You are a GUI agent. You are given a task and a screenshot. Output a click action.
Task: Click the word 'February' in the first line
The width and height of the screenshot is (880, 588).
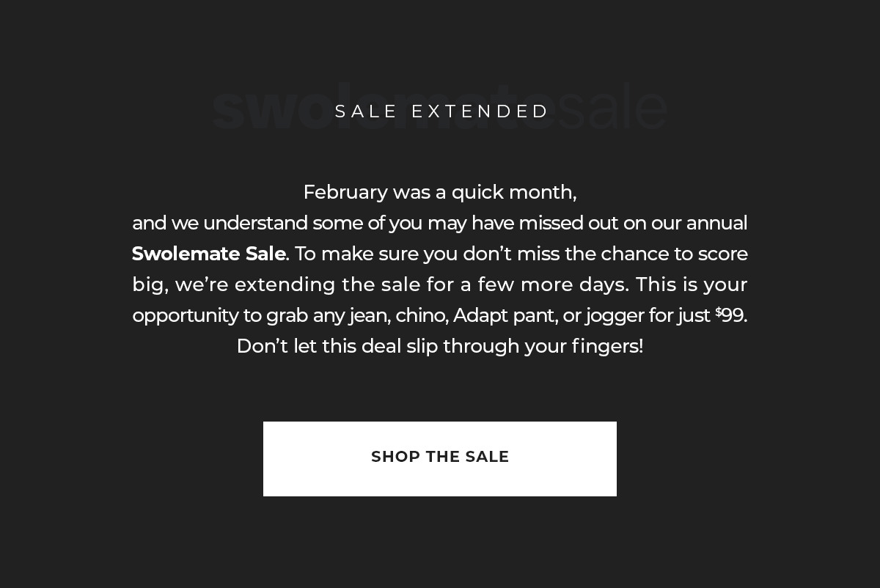[345, 192]
